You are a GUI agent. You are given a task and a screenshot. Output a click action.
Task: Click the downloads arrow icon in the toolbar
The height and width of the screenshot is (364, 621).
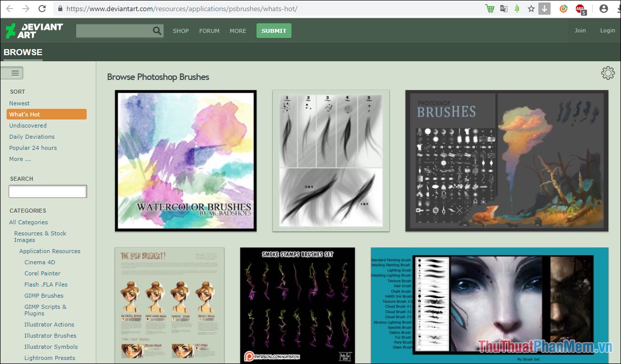coord(543,9)
